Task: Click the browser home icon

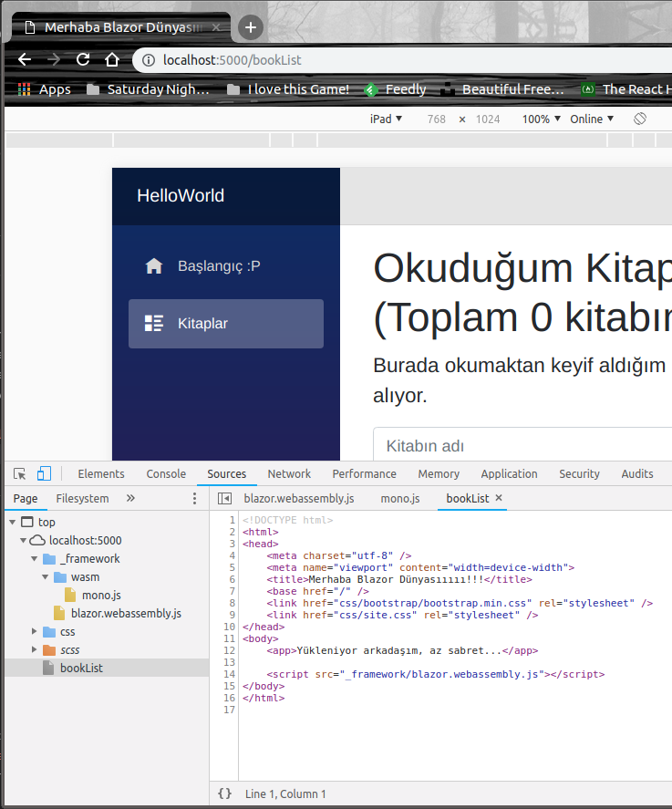Action: (x=112, y=60)
